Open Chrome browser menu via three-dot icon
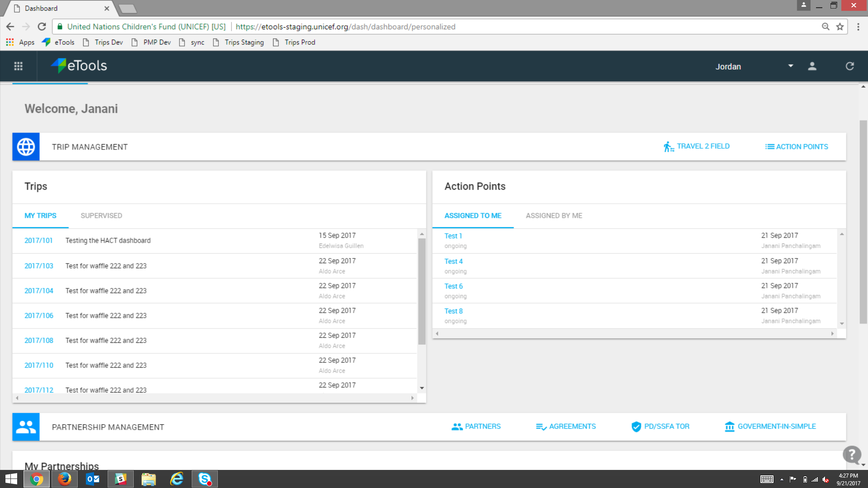Viewport: 868px width, 488px height. pyautogui.click(x=859, y=27)
